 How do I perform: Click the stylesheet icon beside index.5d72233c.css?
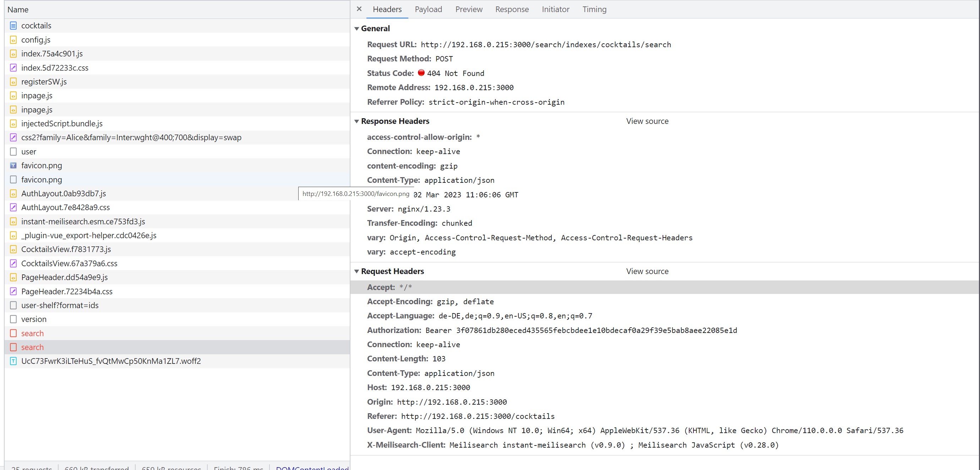coord(14,67)
